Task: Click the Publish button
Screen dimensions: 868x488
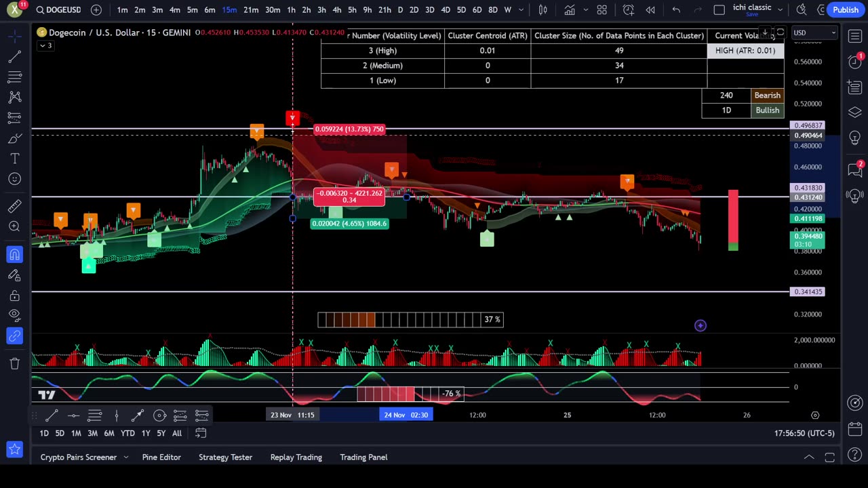Action: coord(845,9)
